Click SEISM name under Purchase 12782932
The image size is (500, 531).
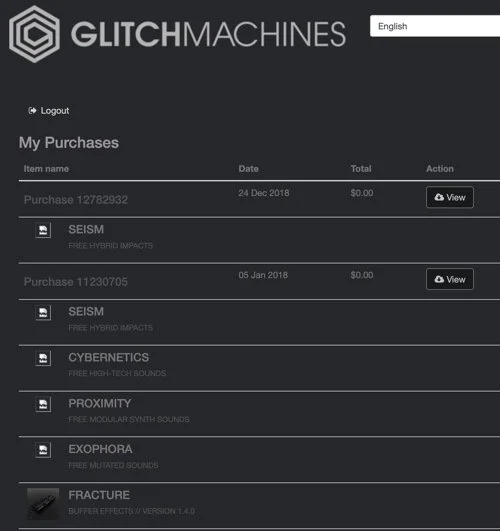[86, 230]
